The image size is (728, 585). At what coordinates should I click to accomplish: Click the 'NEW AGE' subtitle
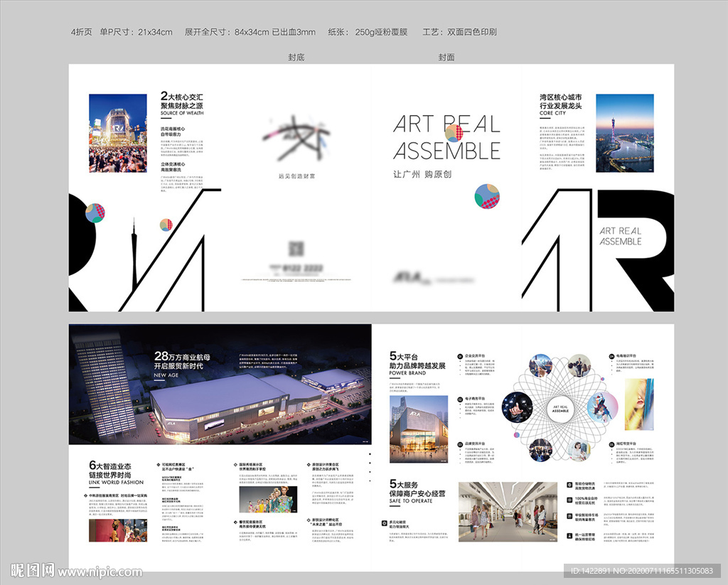(x=166, y=375)
